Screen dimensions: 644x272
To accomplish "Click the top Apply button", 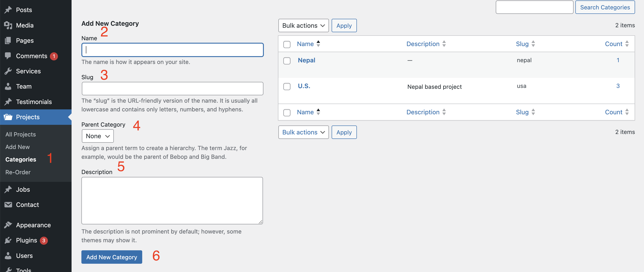I will click(344, 25).
